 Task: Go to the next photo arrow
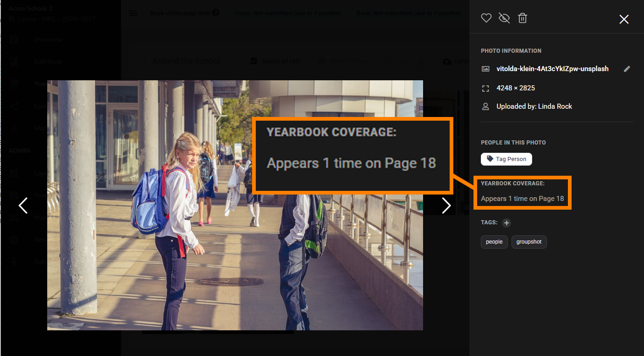[446, 206]
